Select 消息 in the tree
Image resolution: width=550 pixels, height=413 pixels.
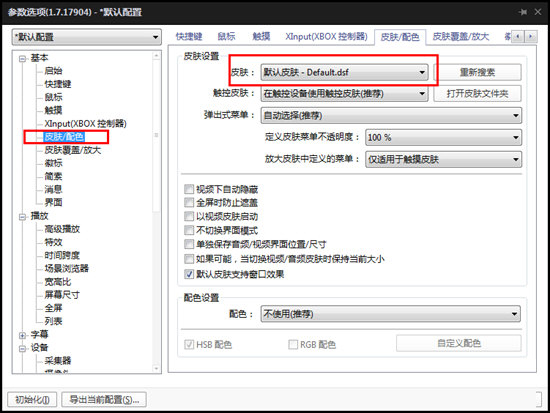(x=53, y=189)
